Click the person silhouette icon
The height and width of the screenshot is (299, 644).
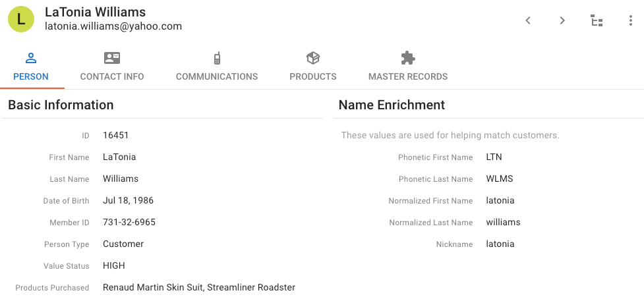(x=31, y=58)
